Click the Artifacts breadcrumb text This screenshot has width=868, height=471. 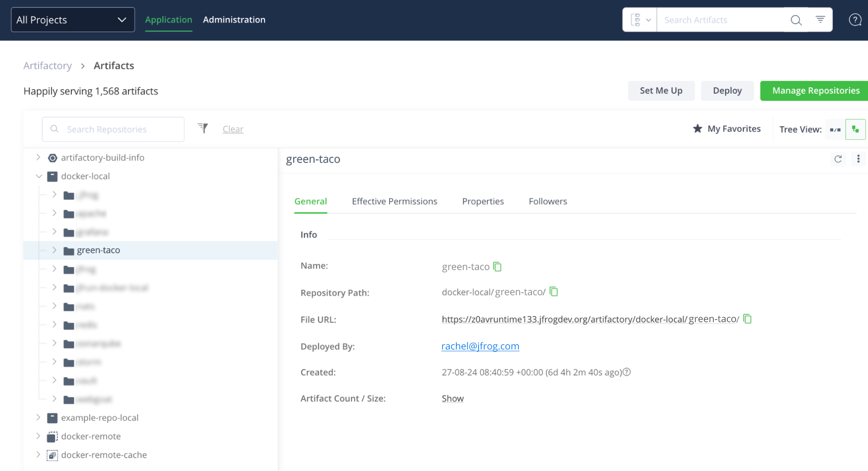coord(114,66)
